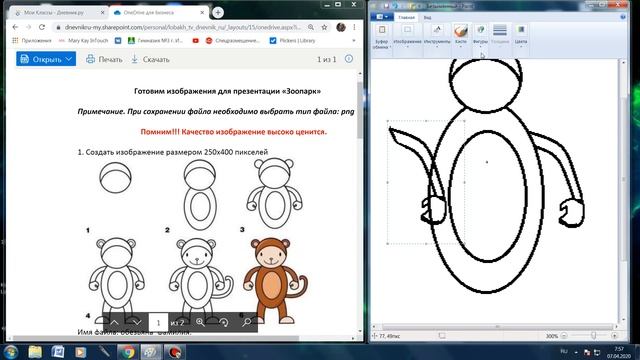Close the Мои Классы tab

(102, 13)
